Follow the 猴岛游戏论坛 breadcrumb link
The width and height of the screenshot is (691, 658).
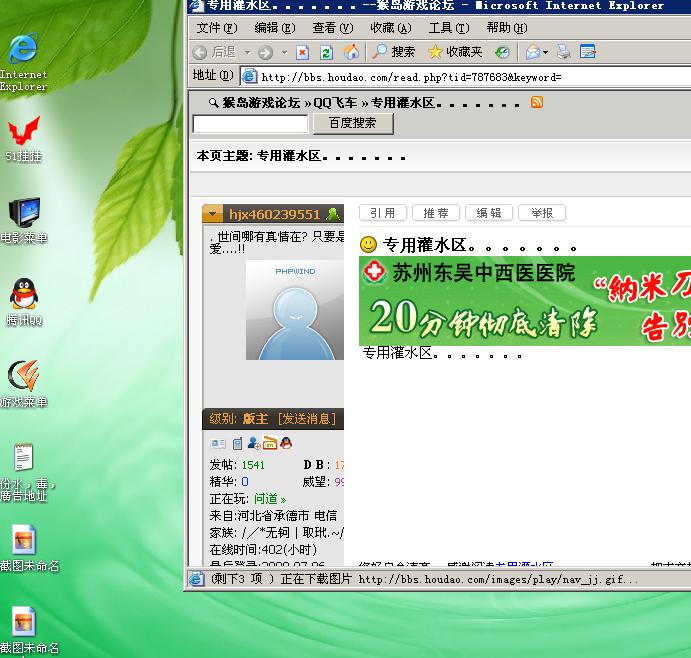tap(261, 103)
